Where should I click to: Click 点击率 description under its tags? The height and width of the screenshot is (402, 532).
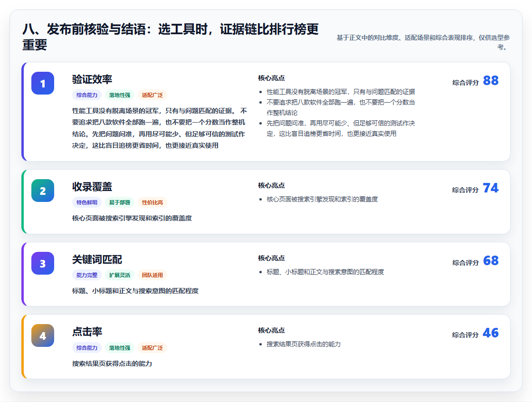pos(112,364)
